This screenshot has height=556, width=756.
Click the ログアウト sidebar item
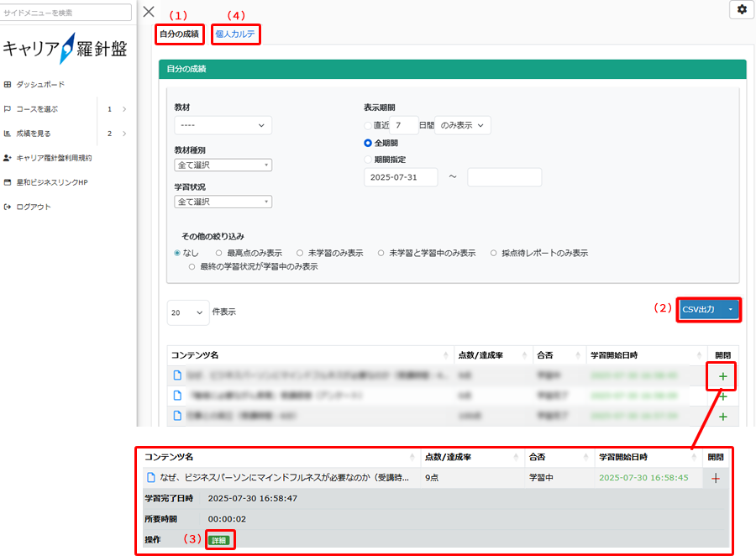(34, 207)
